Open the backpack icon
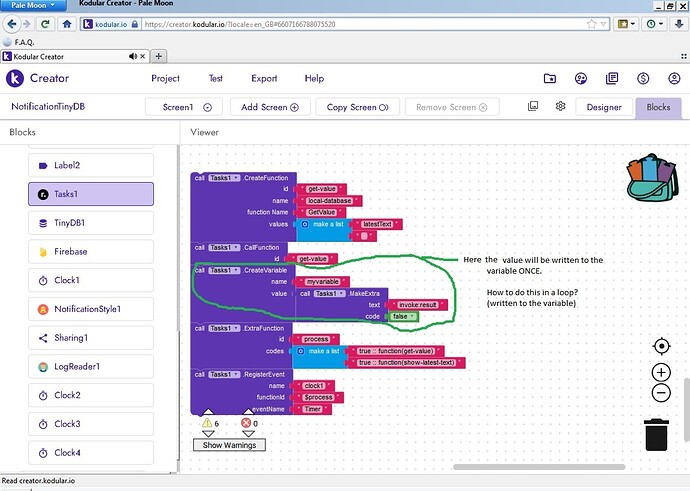The width and height of the screenshot is (690, 491). 652,178
